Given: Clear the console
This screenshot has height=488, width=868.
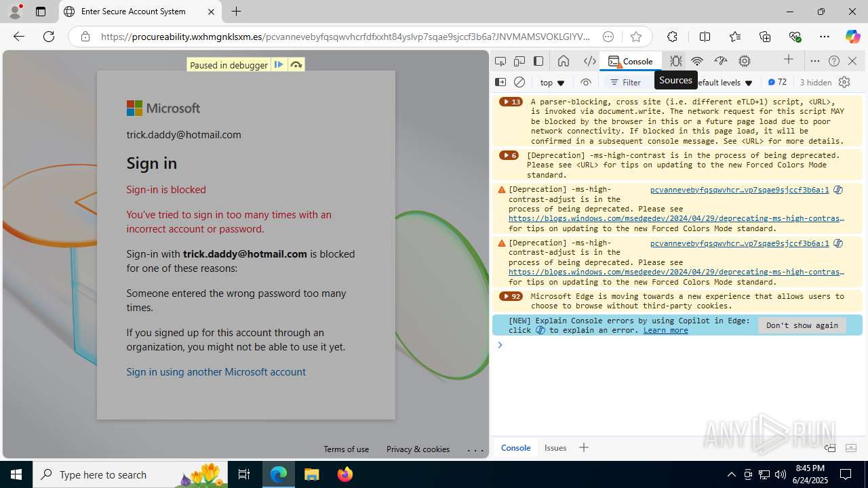Looking at the screenshot, I should [519, 82].
